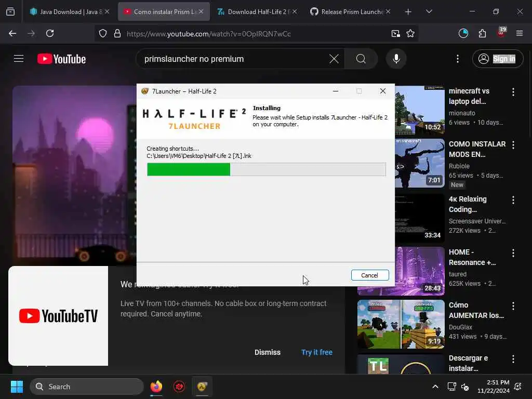This screenshot has width=532, height=399.
Task: Open the tracking protection shield icon
Action: [x=103, y=34]
